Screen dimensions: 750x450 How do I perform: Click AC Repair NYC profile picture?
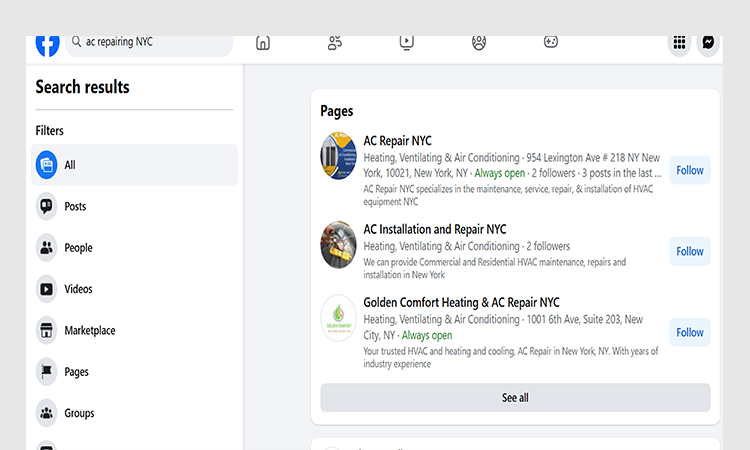coord(338,156)
